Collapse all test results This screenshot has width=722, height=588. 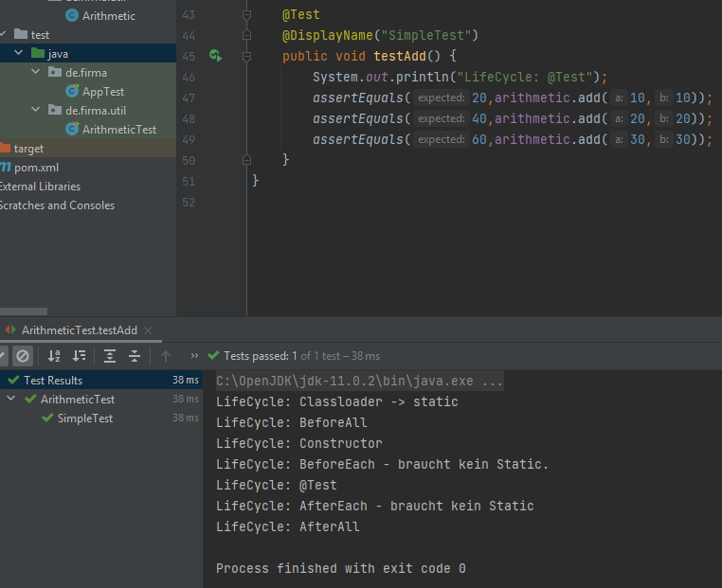(135, 356)
